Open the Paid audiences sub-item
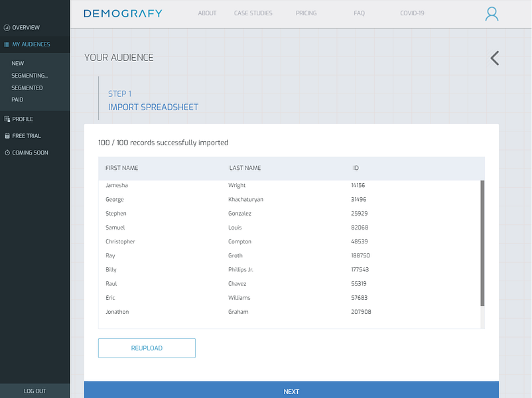The width and height of the screenshot is (532, 398). [x=17, y=99]
